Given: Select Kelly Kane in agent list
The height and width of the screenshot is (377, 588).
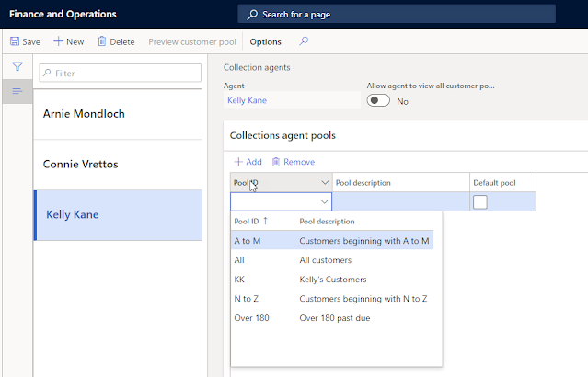Looking at the screenshot, I should pyautogui.click(x=118, y=215).
